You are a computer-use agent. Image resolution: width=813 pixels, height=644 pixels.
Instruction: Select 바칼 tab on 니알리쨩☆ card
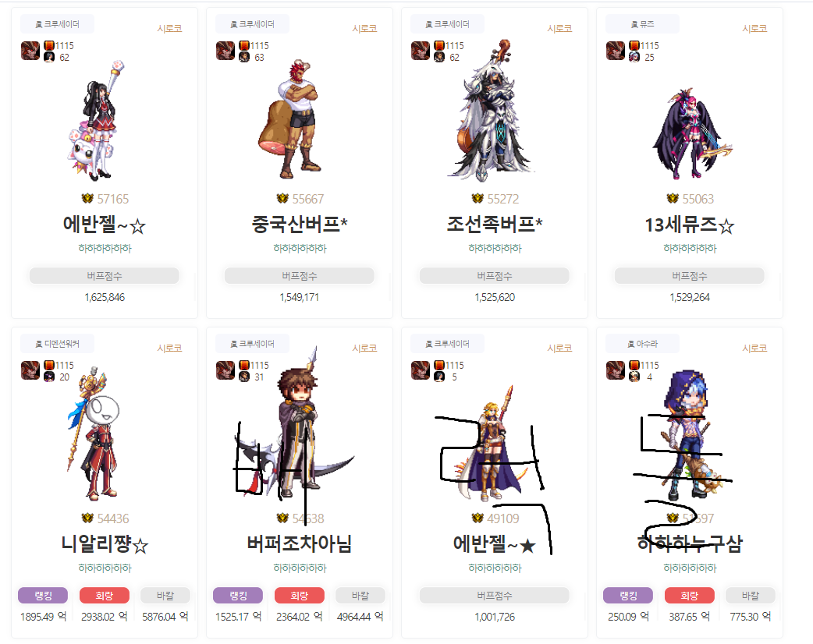pyautogui.click(x=165, y=596)
